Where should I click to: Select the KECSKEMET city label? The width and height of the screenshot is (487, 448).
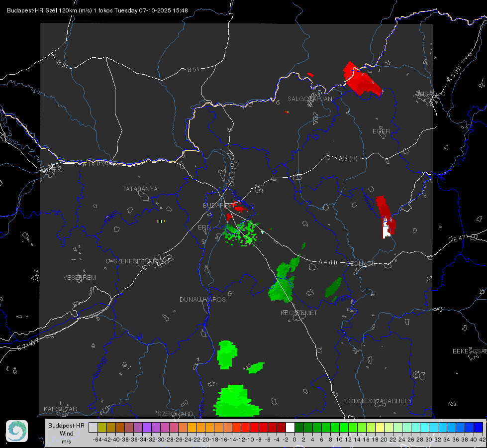coord(299,313)
